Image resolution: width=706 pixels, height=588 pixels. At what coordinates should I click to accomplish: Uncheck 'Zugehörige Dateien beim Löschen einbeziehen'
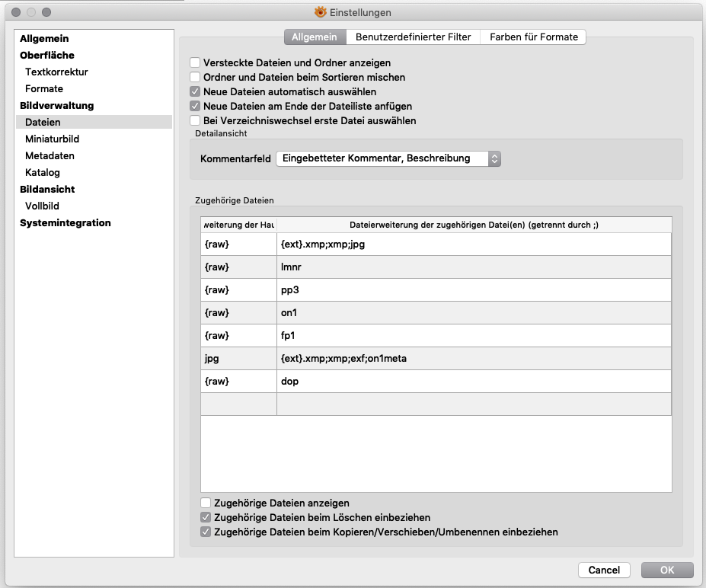tap(206, 518)
